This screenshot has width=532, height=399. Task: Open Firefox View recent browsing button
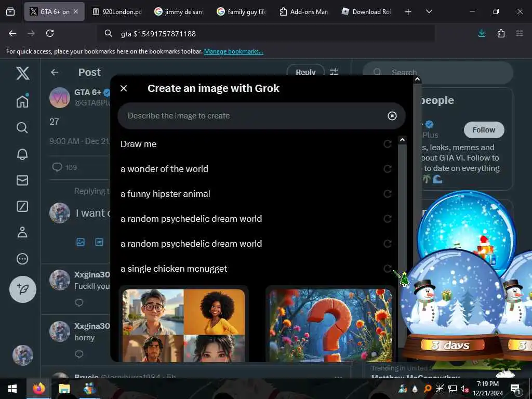(x=10, y=12)
